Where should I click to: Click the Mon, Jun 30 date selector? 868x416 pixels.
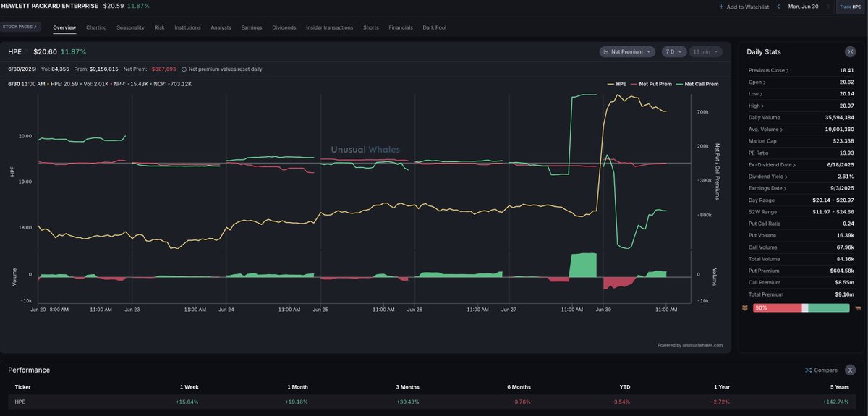803,7
